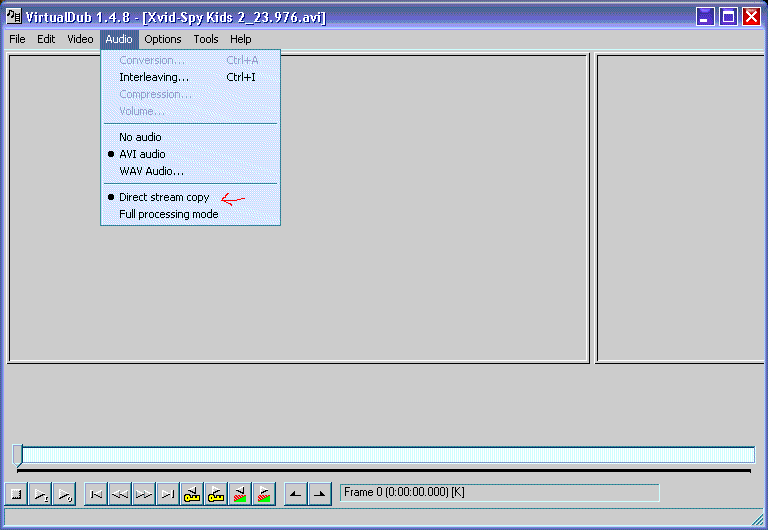The width and height of the screenshot is (768, 530).
Task: Set selection end mark-out button
Action: 320,494
